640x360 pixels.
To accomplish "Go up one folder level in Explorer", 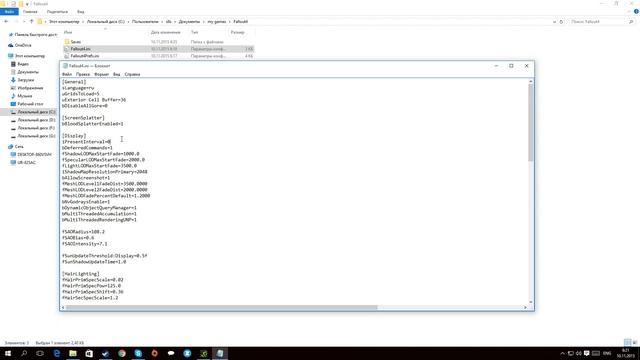I will pyautogui.click(x=31, y=22).
